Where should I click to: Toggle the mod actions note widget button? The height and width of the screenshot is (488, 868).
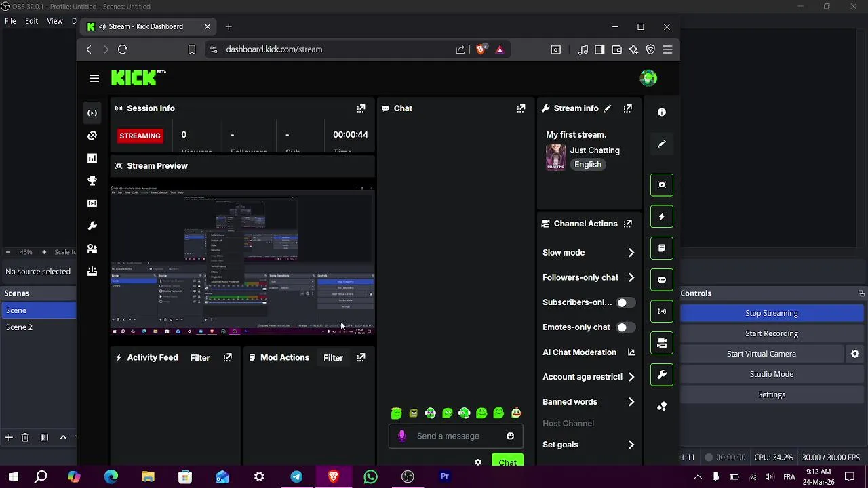pos(662,248)
